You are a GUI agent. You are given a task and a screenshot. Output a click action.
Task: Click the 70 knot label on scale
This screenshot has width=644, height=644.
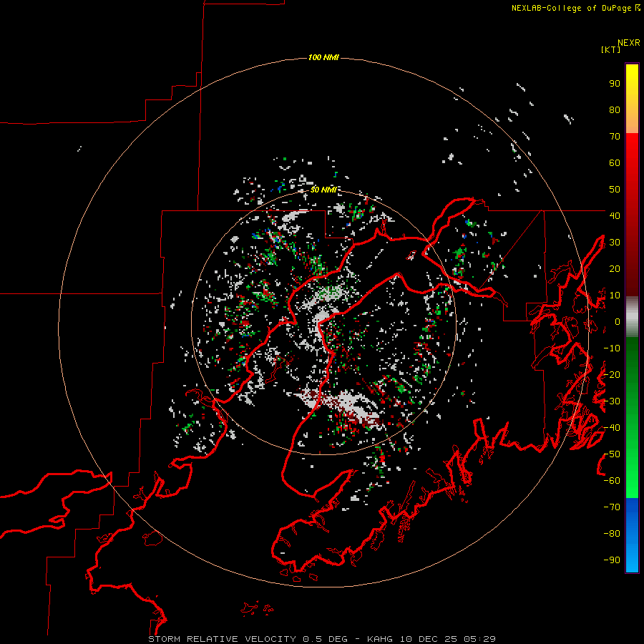(615, 137)
